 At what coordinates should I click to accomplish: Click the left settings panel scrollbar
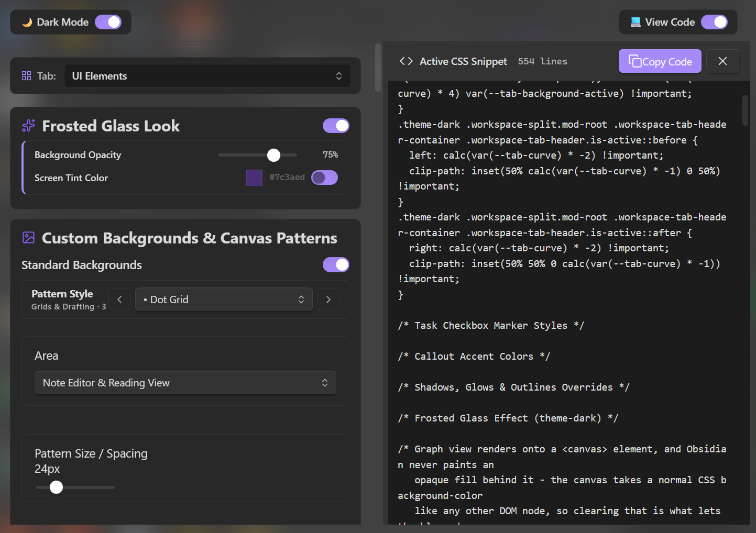click(x=378, y=68)
